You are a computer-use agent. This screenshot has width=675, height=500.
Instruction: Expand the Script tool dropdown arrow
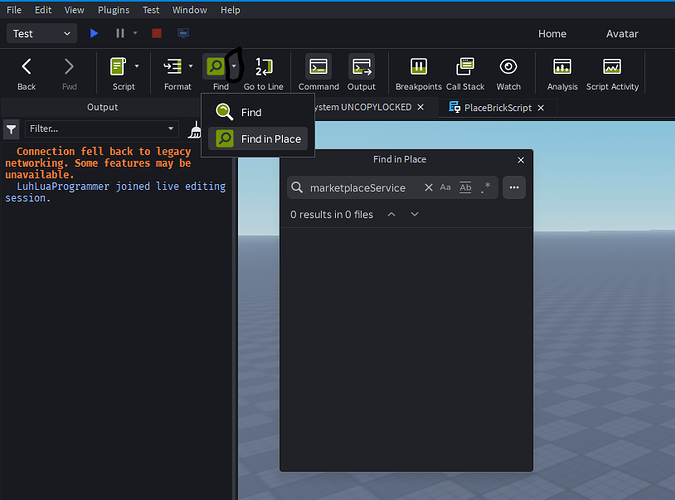click(x=137, y=66)
